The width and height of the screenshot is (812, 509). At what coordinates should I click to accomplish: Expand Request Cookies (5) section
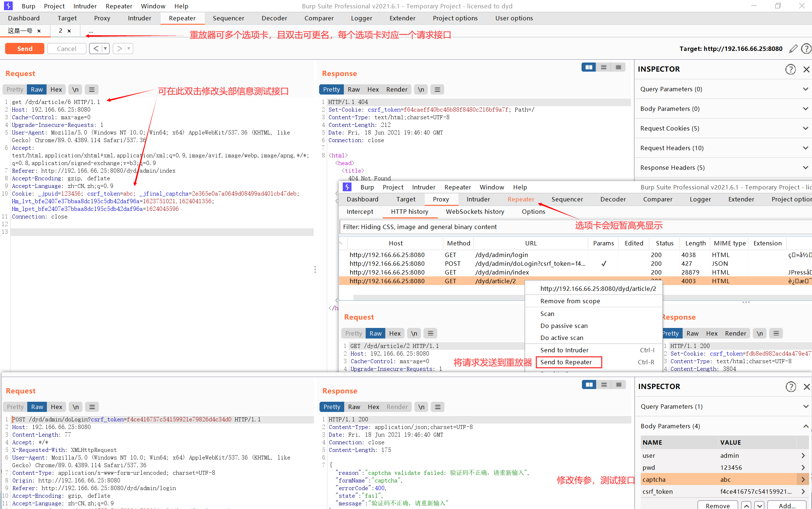tap(723, 128)
